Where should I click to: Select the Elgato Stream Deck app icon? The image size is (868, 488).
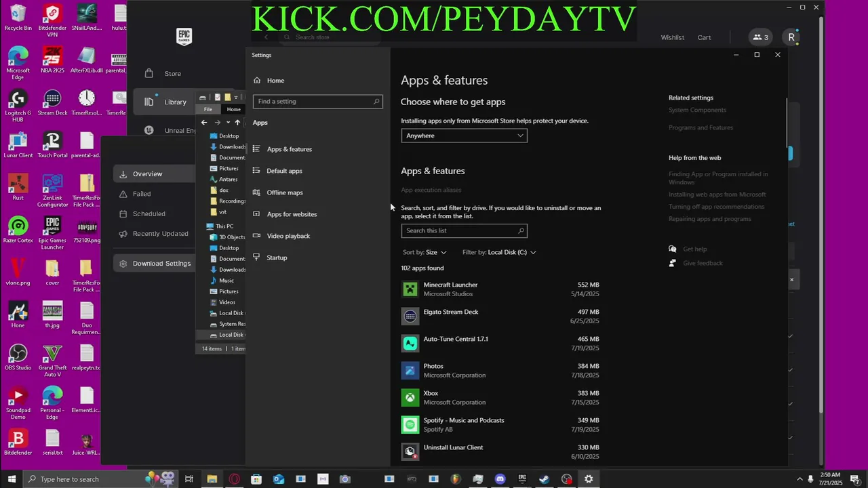pos(410,317)
